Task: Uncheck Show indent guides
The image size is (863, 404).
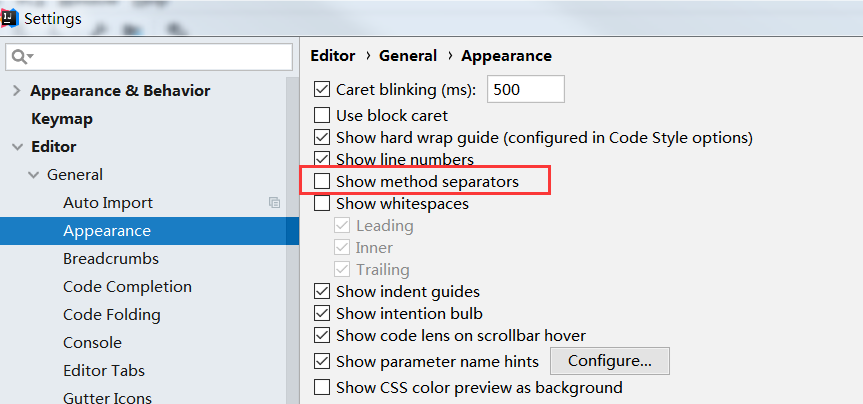Action: pyautogui.click(x=322, y=292)
